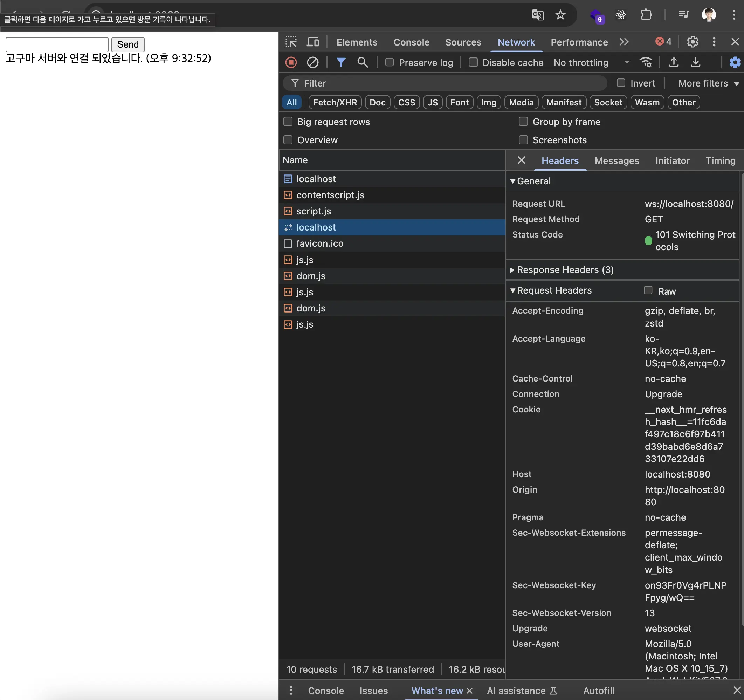The height and width of the screenshot is (700, 744).
Task: Open the network search magnifier
Action: [x=362, y=62]
